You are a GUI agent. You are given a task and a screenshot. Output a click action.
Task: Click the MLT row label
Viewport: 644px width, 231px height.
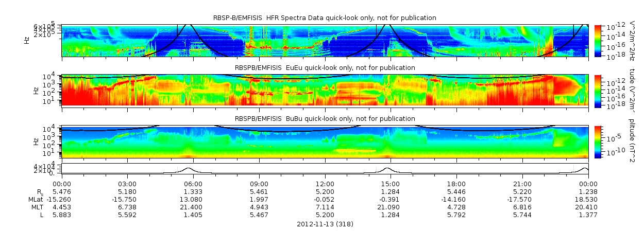(x=38, y=207)
